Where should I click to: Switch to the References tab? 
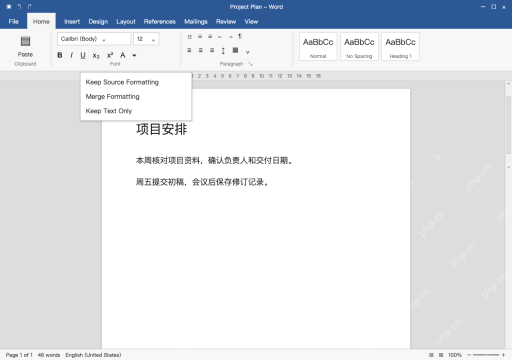click(x=160, y=22)
